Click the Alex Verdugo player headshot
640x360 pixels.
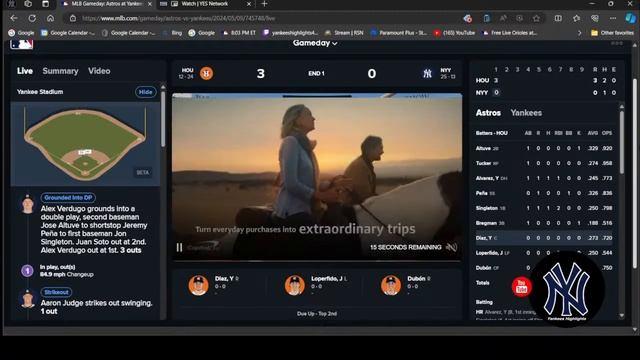(x=28, y=205)
